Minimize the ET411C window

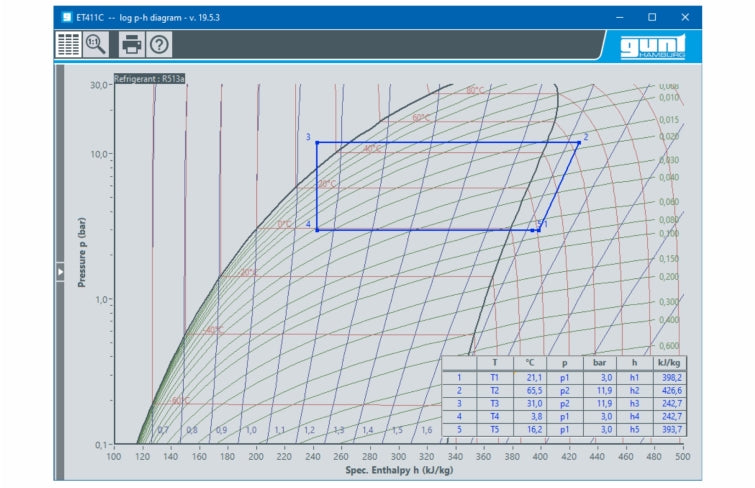click(x=618, y=17)
